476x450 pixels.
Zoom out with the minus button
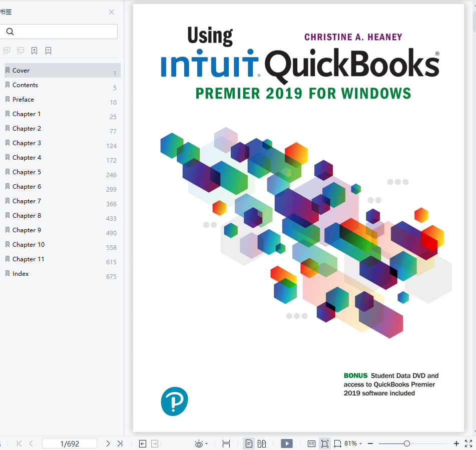(x=370, y=443)
